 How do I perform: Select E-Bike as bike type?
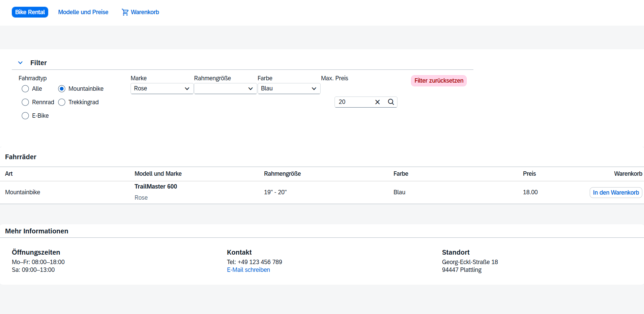coord(25,116)
